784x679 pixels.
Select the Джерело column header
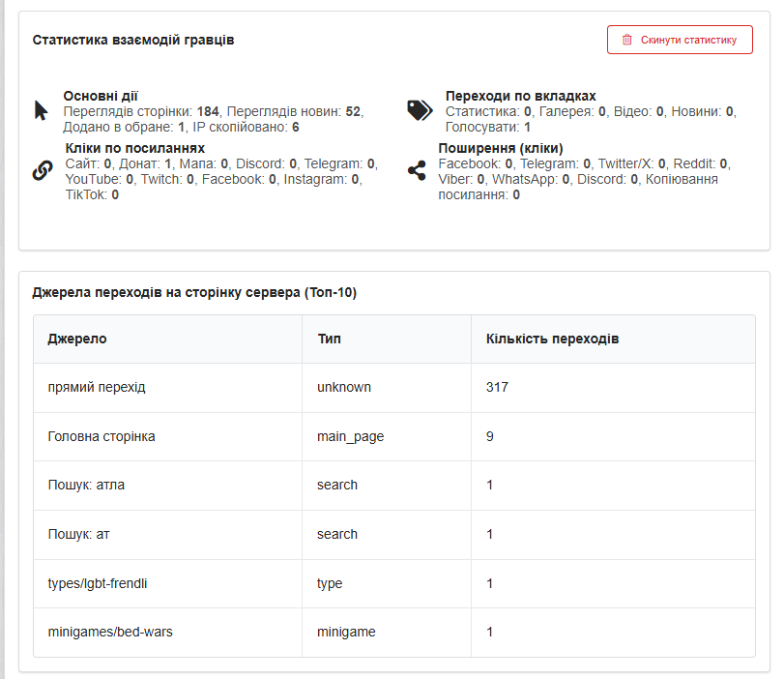pos(77,339)
